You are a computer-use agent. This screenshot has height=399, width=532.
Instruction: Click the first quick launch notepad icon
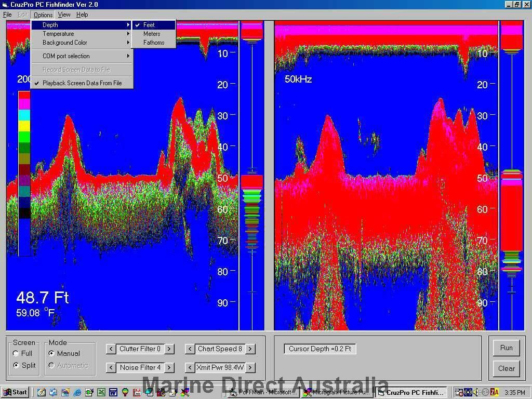pyautogui.click(x=42, y=393)
